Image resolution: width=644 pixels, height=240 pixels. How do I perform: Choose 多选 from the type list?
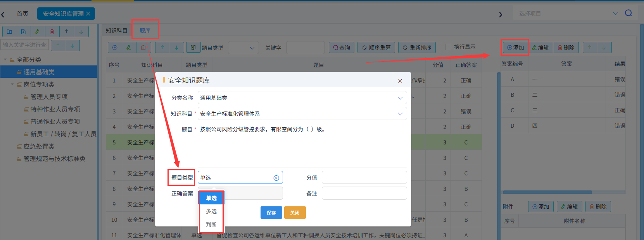(x=211, y=211)
